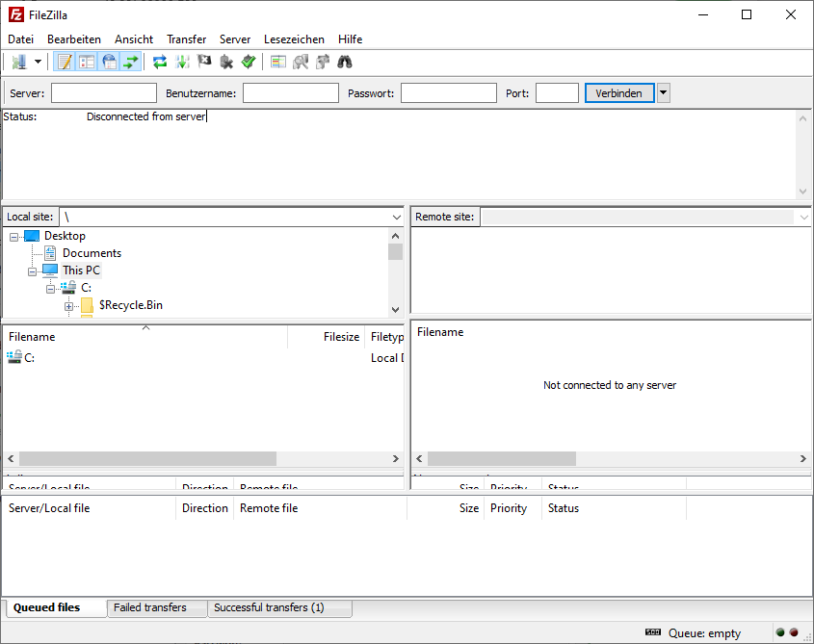The width and height of the screenshot is (814, 644).
Task: Reconnect to last server icon
Action: tap(249, 62)
